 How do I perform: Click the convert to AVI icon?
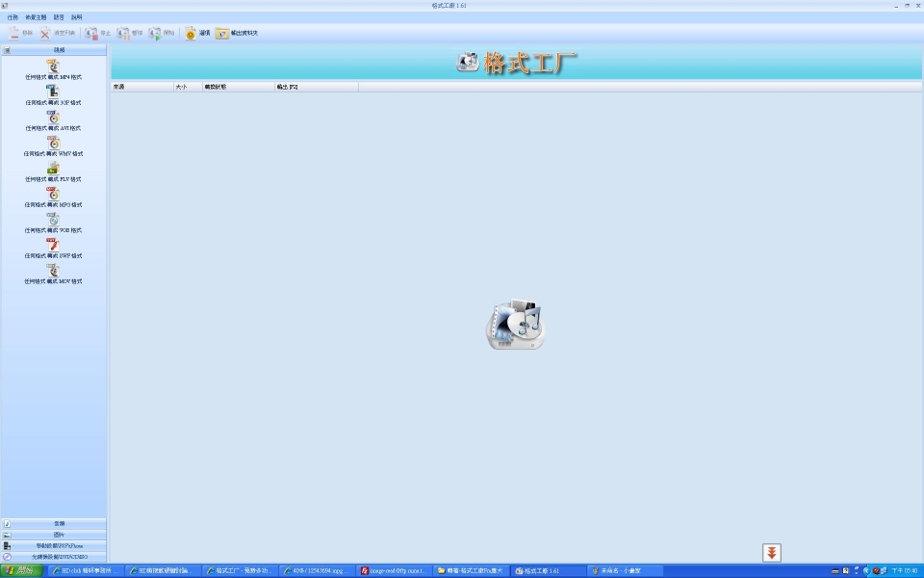53,118
